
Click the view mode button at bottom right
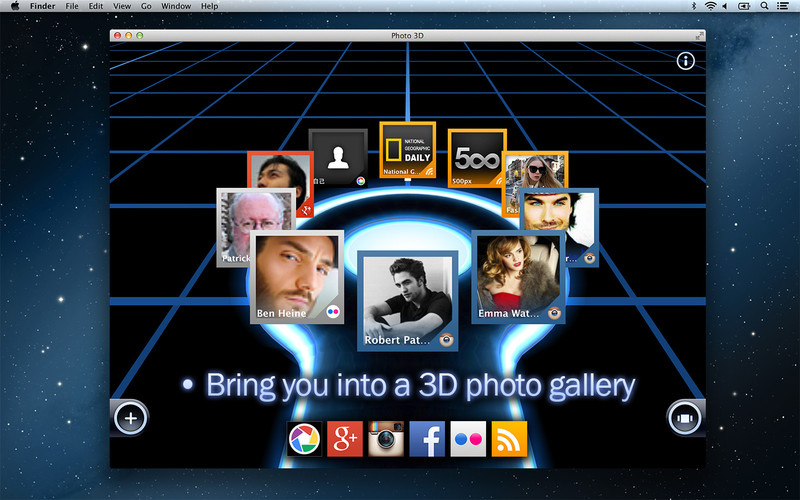coord(684,418)
